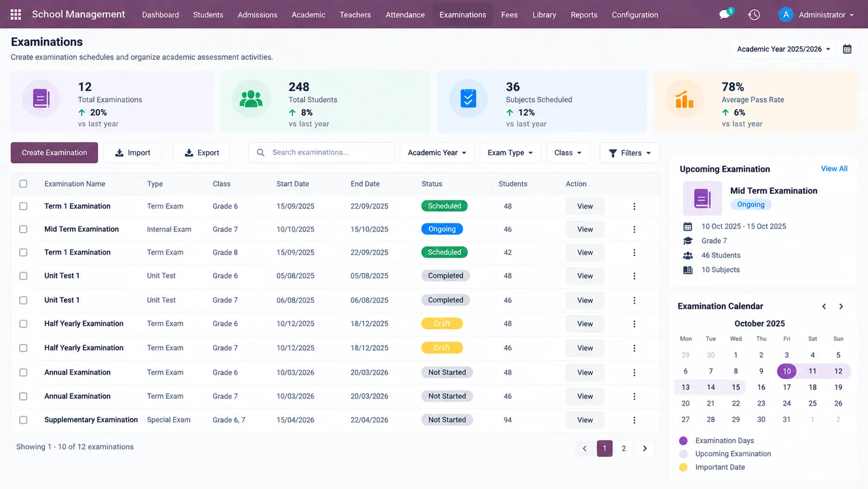Expand the Class filter dropdown
The image size is (868, 489).
click(568, 153)
